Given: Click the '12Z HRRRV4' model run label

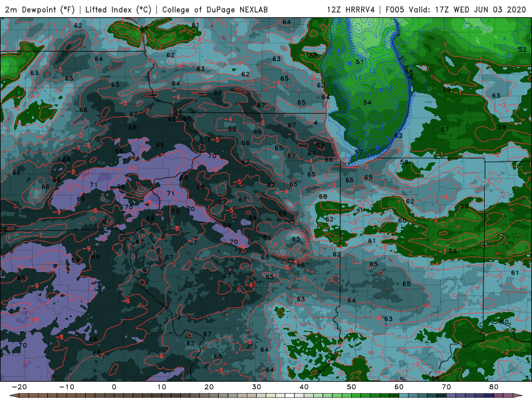Looking at the screenshot, I should click(351, 10).
